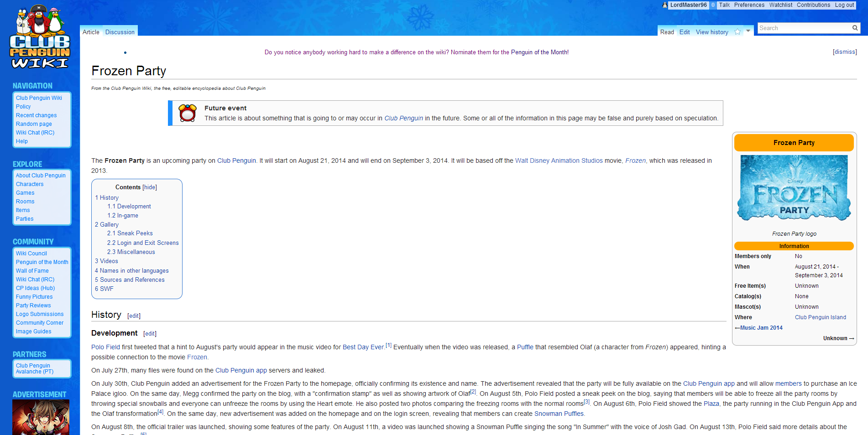Click the Club Penguin Wiki logo

point(40,37)
